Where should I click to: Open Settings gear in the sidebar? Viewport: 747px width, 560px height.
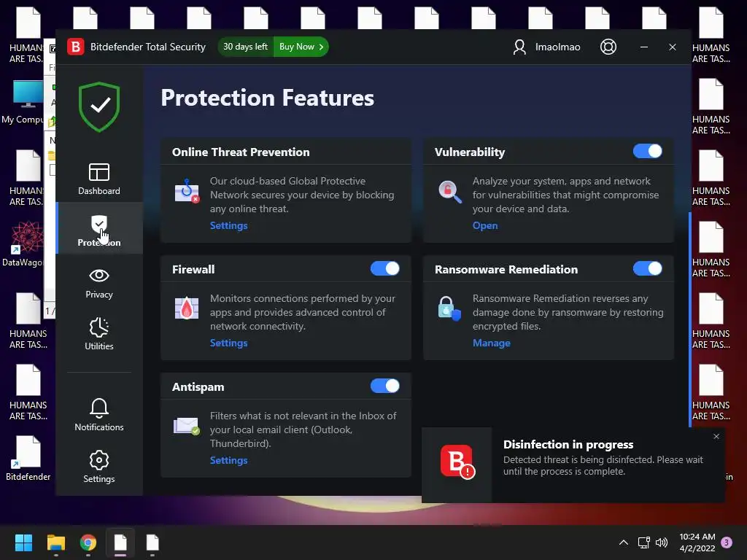pyautogui.click(x=99, y=467)
